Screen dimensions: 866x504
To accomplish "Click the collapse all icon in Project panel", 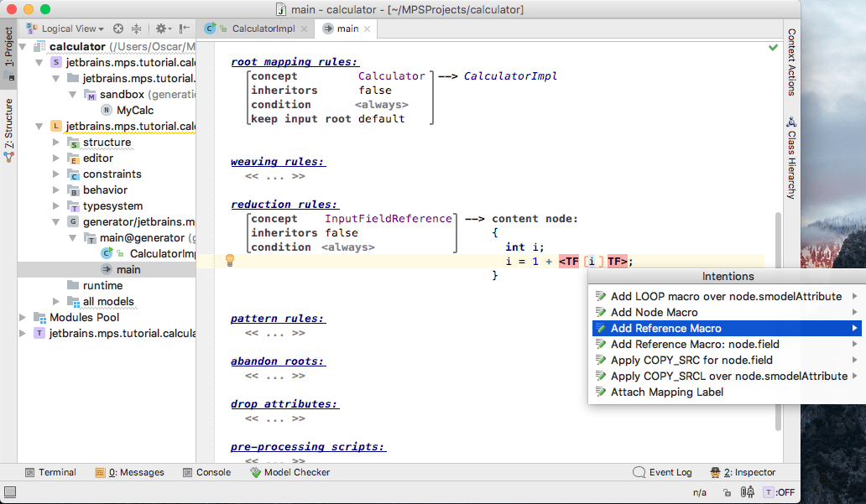I will click(136, 29).
